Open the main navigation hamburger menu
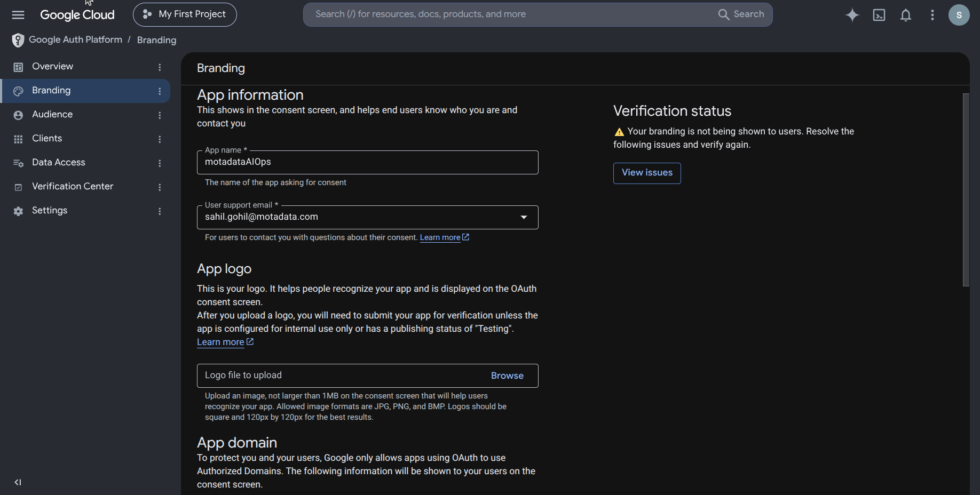This screenshot has width=980, height=495. 18,15
